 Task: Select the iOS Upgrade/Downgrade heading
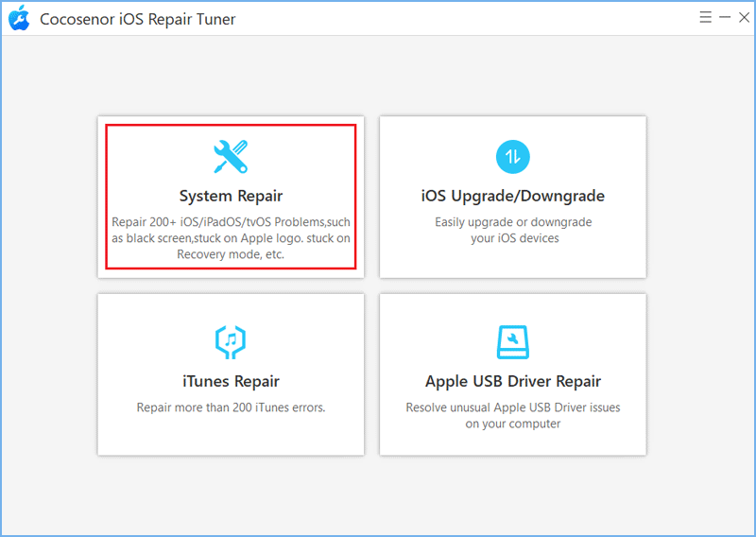[x=512, y=196]
